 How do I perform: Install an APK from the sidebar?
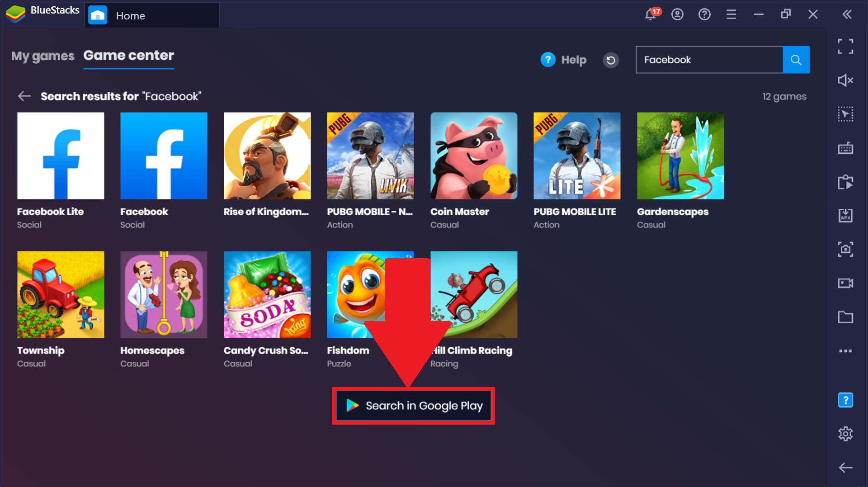[845, 215]
